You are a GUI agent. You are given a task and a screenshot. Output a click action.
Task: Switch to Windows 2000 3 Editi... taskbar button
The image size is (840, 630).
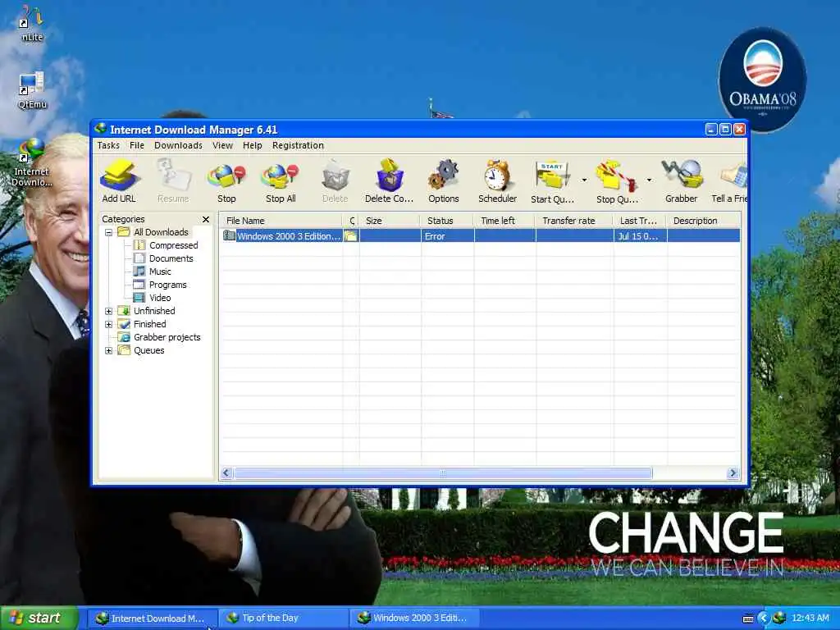[414, 619]
